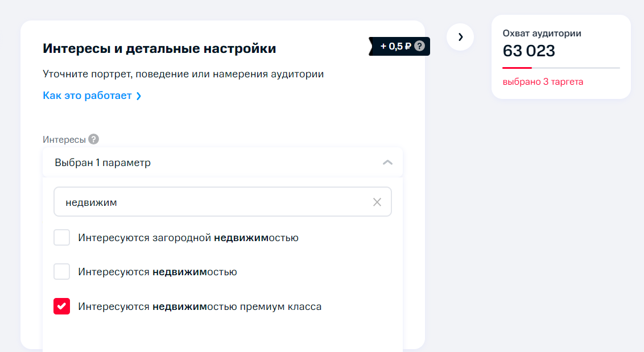Enable Интересуются загородной недвижимостью option
The height and width of the screenshot is (352, 644).
[x=61, y=237]
